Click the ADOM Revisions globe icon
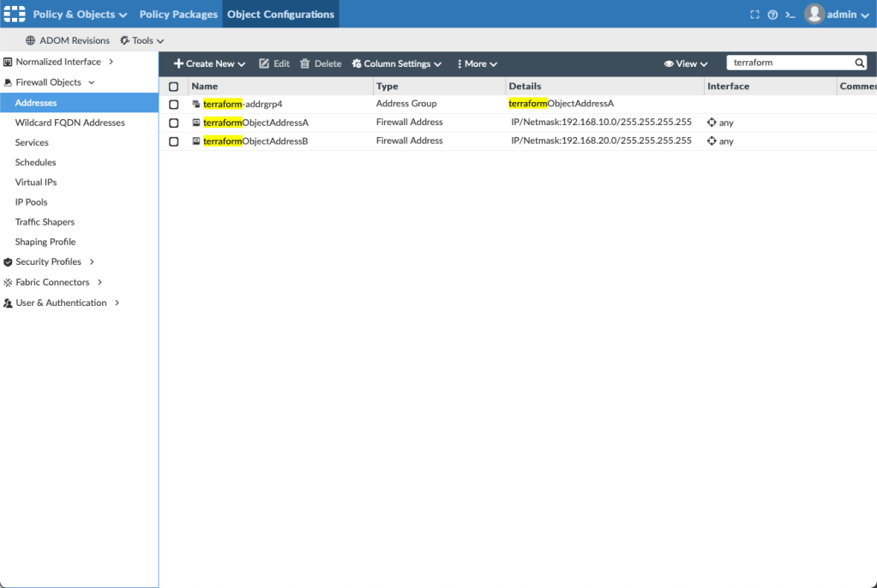Screen dimensions: 877x588 (x=31, y=40)
